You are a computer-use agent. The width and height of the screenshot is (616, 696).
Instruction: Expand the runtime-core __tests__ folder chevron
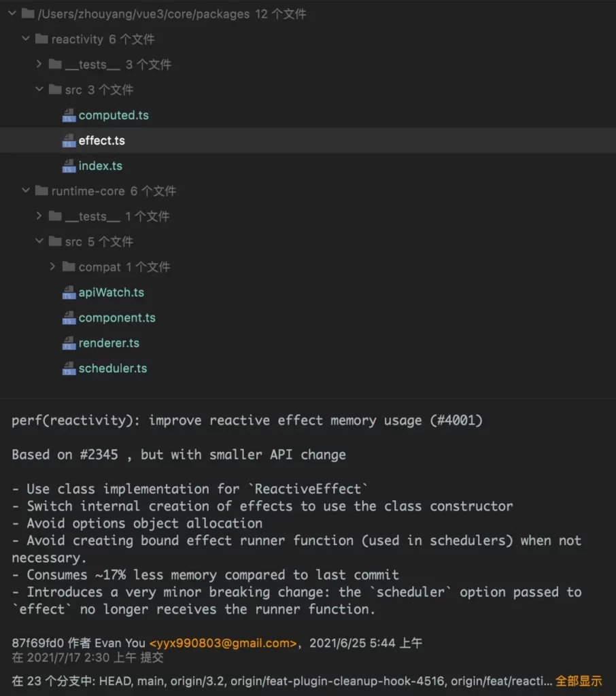39,215
